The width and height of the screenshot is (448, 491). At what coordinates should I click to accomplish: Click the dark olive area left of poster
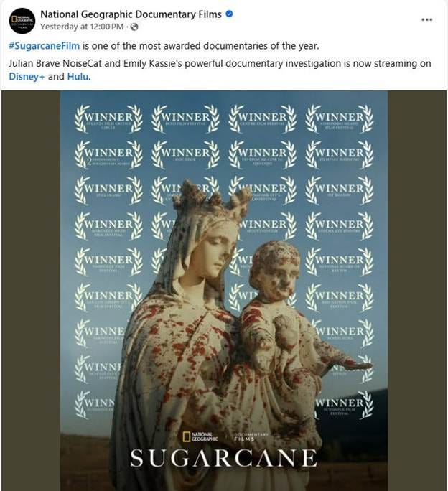coord(31,291)
